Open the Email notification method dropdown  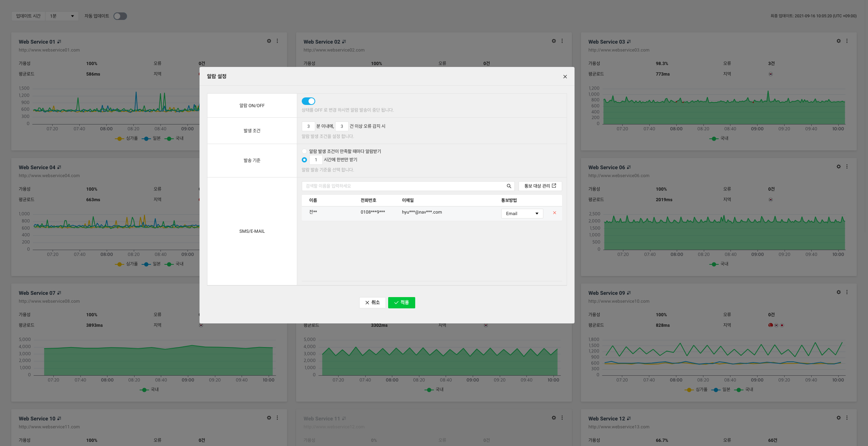click(x=522, y=214)
